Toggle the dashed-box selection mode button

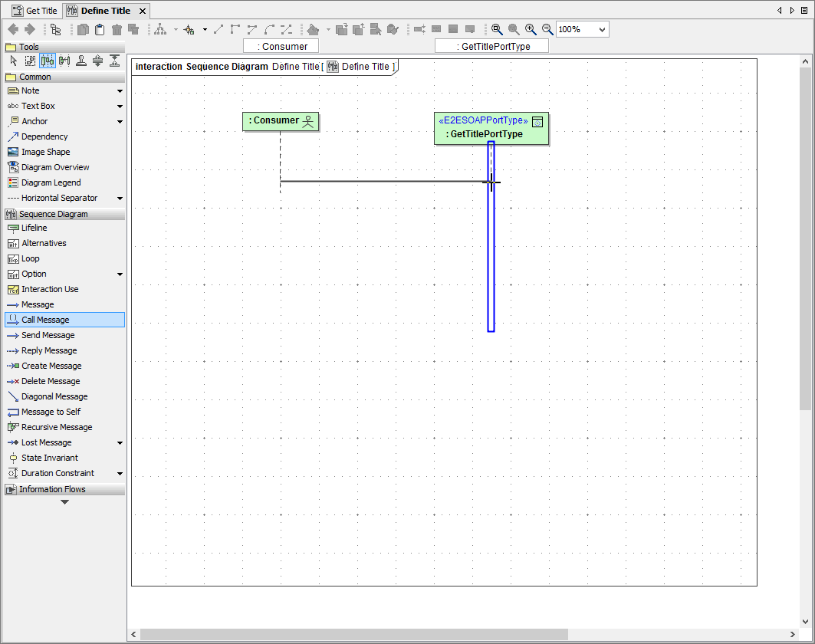31,61
